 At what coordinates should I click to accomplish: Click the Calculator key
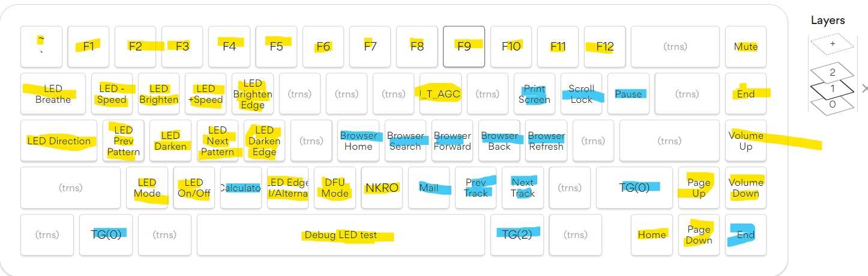[241, 188]
